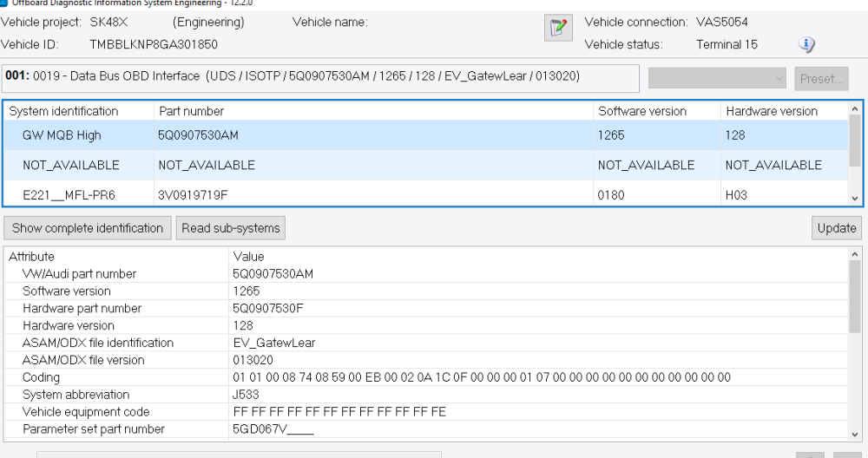The width and height of the screenshot is (868, 458).
Task: Select the Vehicle equipment code attribute
Action: point(425,411)
